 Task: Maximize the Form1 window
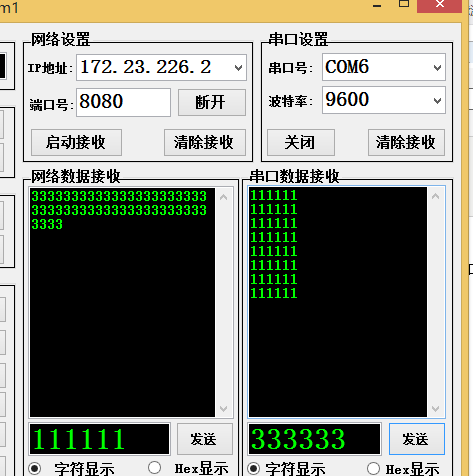404,4
